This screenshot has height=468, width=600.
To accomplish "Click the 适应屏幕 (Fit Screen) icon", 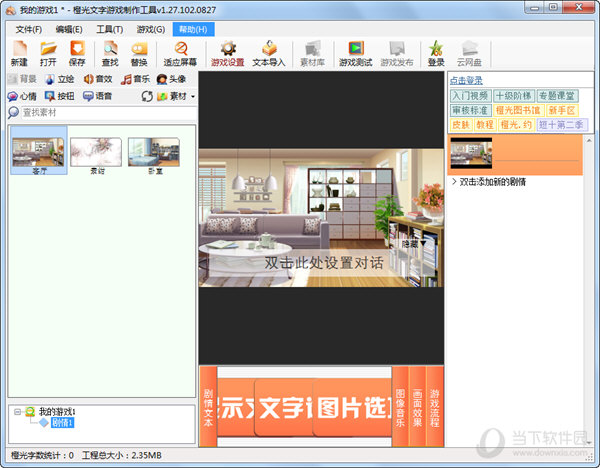I will pos(180,53).
